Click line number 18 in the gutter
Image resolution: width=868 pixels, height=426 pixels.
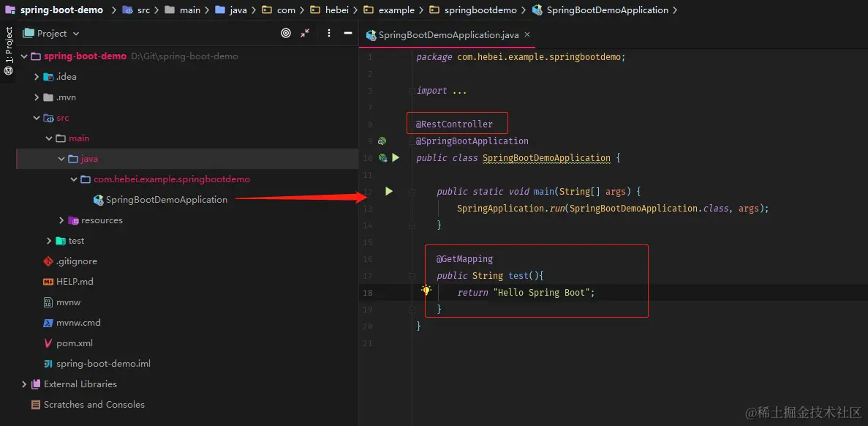368,293
